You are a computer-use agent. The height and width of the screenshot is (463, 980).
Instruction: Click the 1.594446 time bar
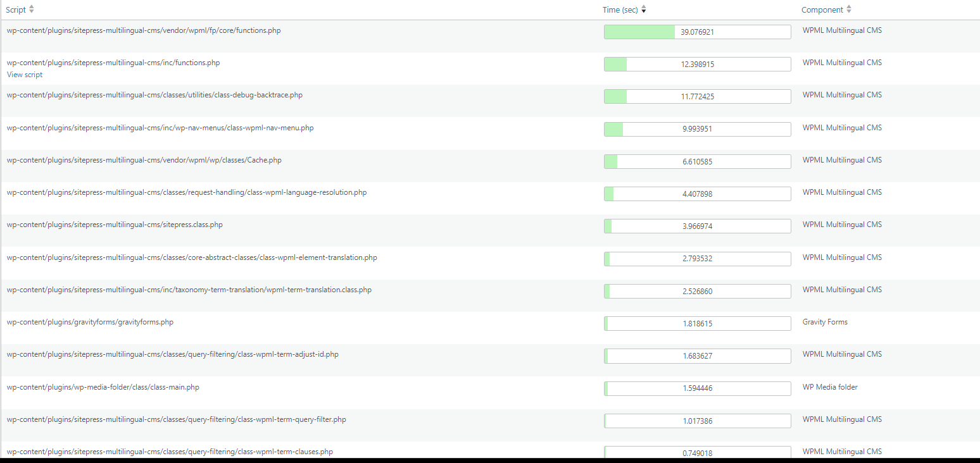point(698,388)
